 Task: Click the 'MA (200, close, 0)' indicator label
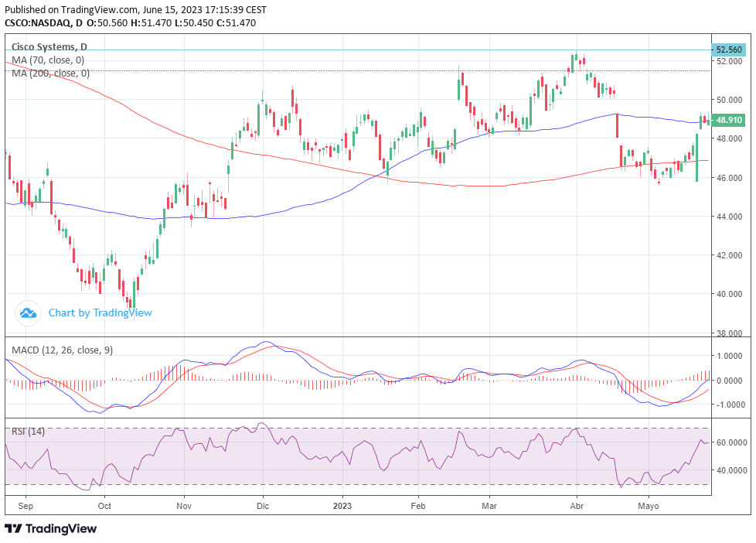[x=50, y=73]
